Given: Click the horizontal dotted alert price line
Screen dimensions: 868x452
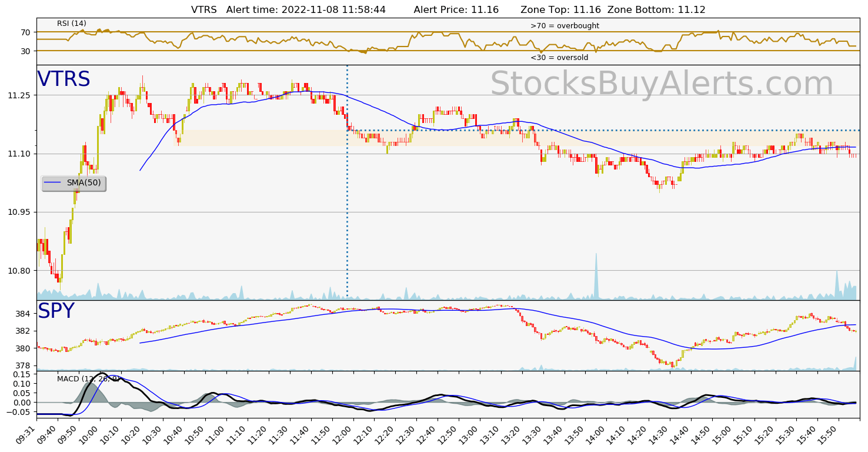Looking at the screenshot, I should point(603,130).
